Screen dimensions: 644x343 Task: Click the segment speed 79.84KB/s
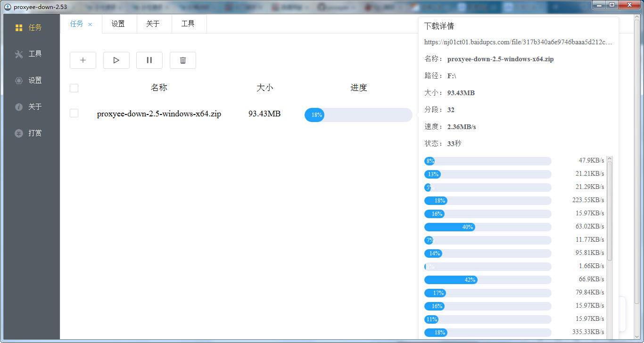(x=590, y=293)
